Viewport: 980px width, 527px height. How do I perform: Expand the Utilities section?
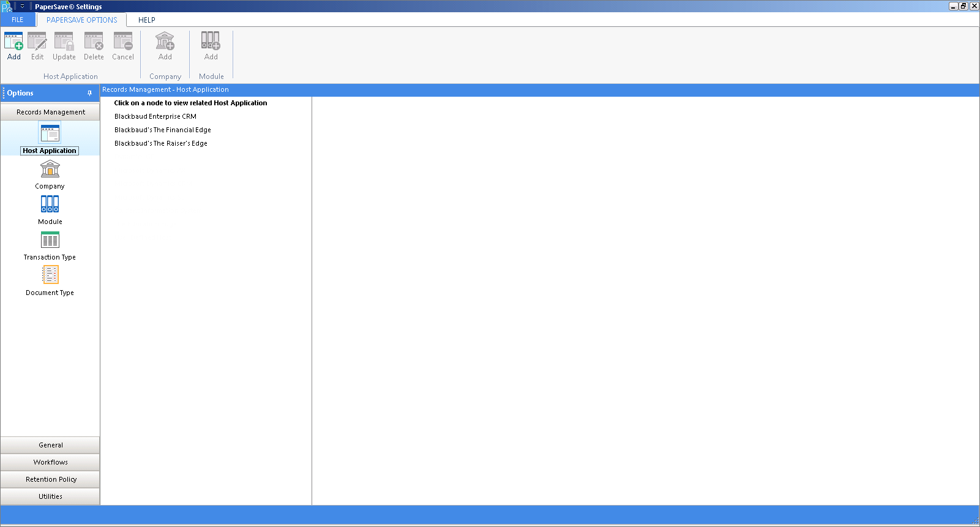[50, 496]
